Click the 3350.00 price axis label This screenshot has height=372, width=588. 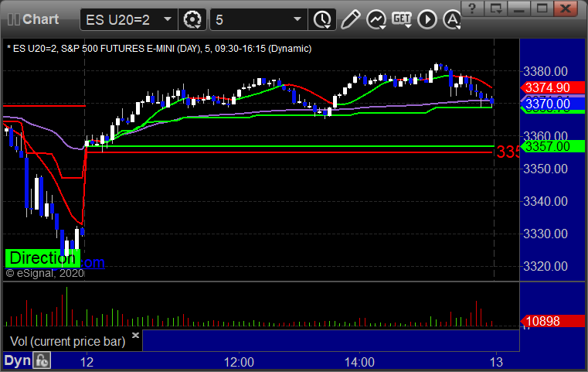point(546,169)
